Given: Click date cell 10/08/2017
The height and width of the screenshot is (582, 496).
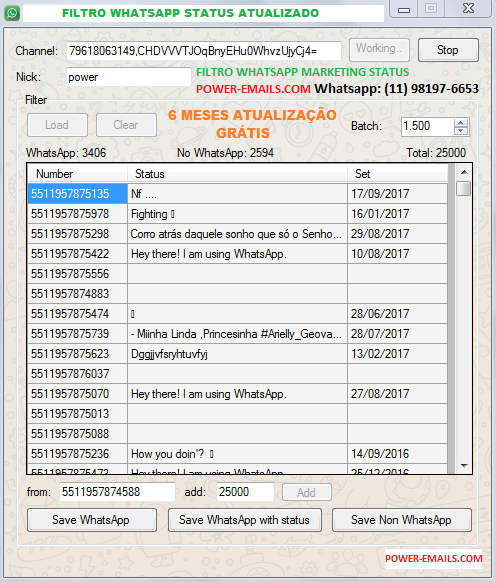Looking at the screenshot, I should pyautogui.click(x=397, y=254).
